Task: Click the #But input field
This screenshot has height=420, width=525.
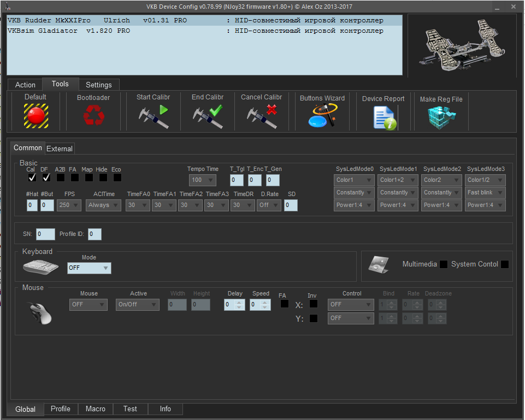Action: [x=47, y=205]
